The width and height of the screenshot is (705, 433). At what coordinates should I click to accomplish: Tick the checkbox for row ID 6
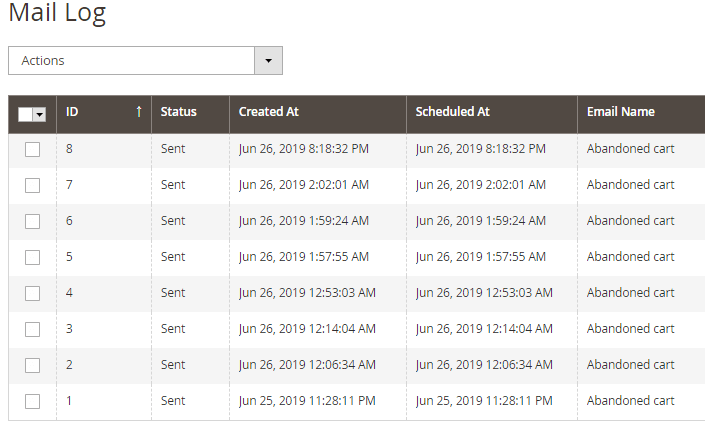32,221
